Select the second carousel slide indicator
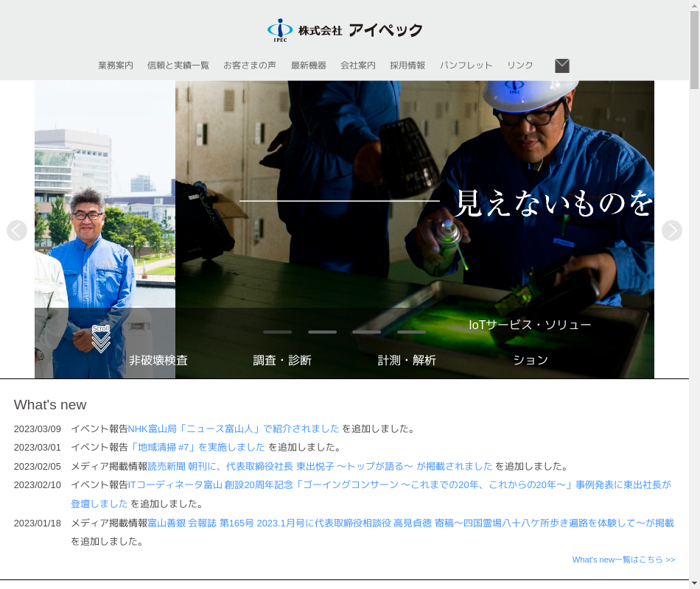This screenshot has height=589, width=700. coord(322,332)
